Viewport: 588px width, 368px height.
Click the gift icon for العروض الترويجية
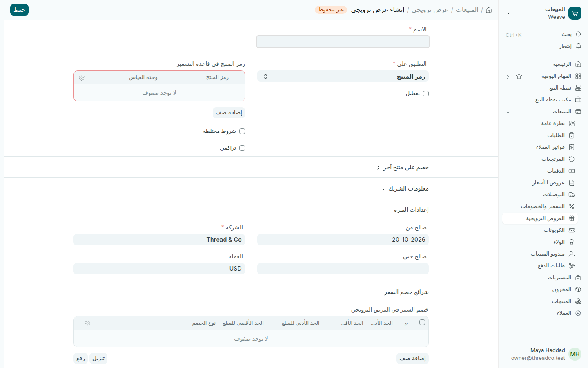click(x=572, y=218)
